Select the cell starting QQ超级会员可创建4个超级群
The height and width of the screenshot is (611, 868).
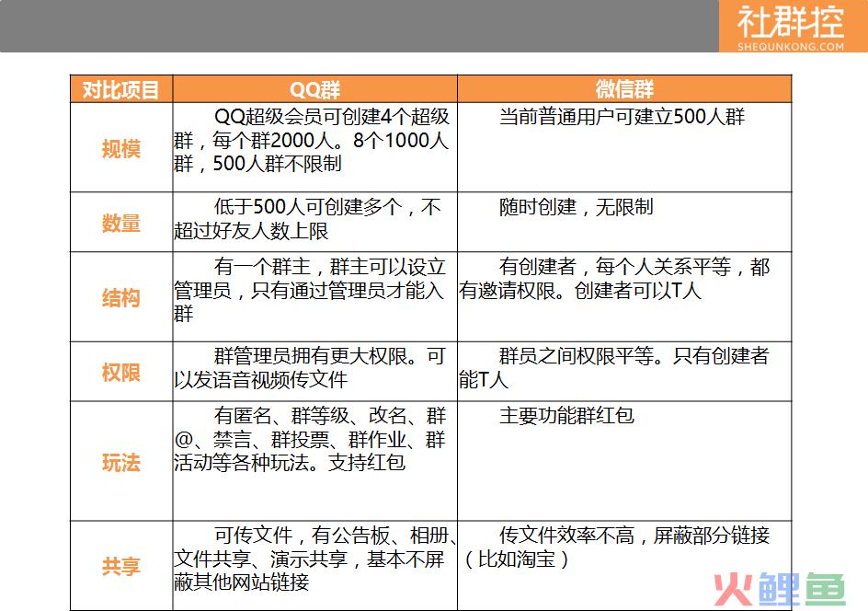point(315,148)
